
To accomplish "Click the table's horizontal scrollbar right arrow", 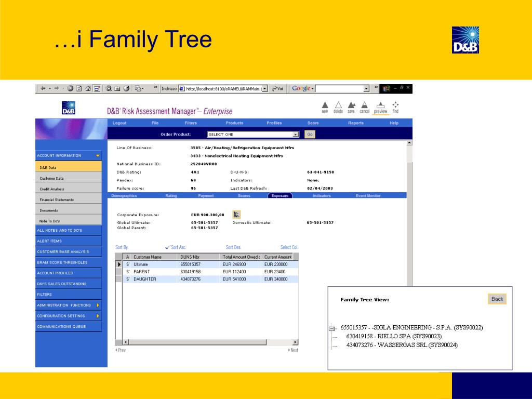I will click(295, 342).
